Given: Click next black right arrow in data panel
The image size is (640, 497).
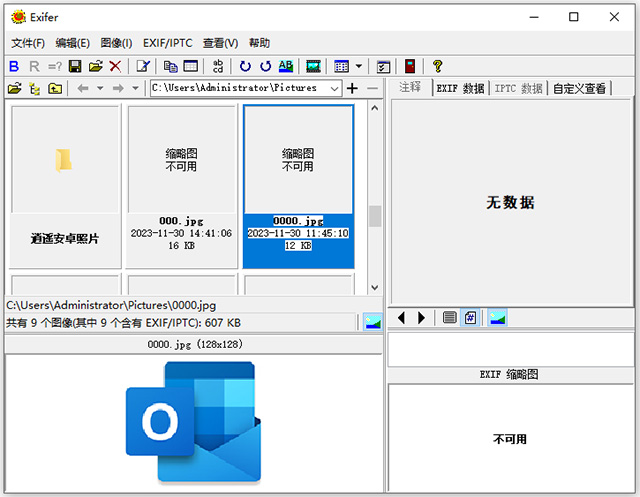Looking at the screenshot, I should click(x=421, y=317).
